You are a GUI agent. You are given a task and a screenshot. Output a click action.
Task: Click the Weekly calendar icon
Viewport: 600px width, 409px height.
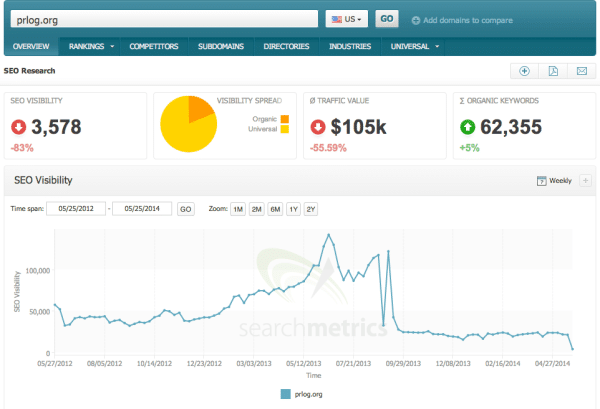541,181
